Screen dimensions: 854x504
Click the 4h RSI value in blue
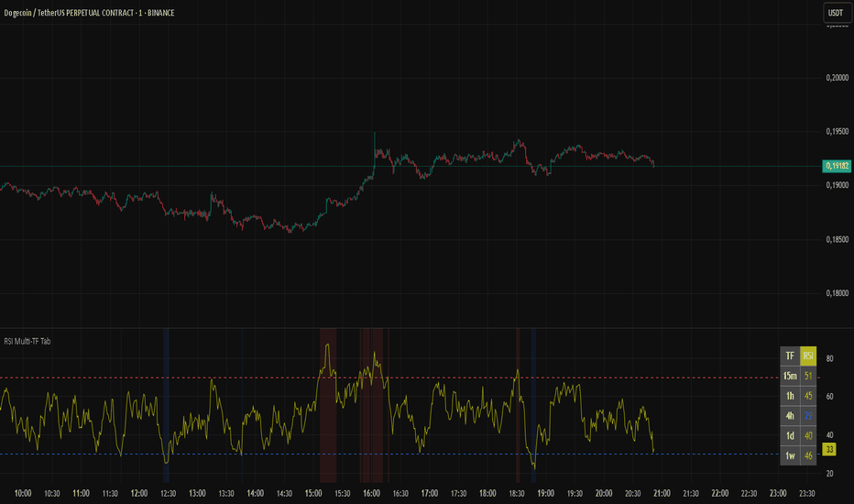pos(808,416)
